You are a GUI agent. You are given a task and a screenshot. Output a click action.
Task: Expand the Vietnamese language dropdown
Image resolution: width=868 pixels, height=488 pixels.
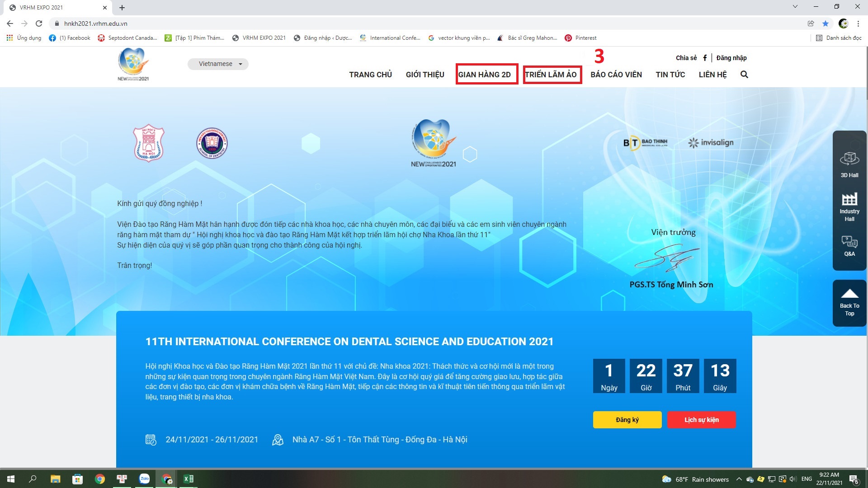(218, 64)
